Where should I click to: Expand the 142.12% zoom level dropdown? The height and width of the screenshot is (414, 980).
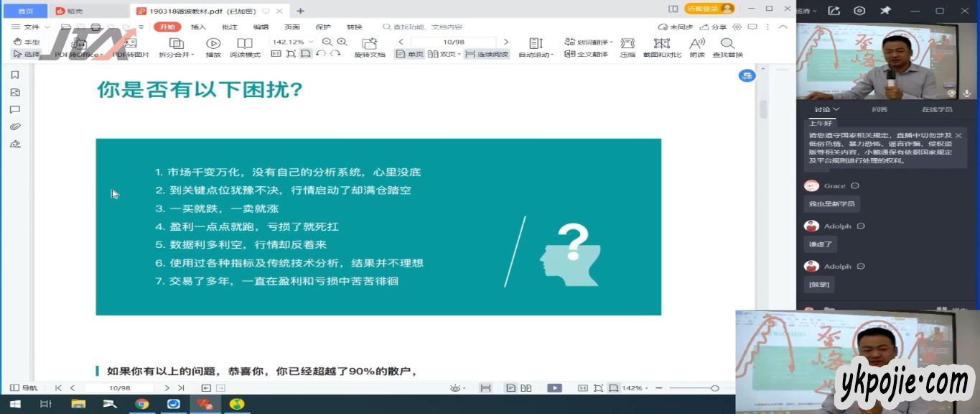[310, 42]
